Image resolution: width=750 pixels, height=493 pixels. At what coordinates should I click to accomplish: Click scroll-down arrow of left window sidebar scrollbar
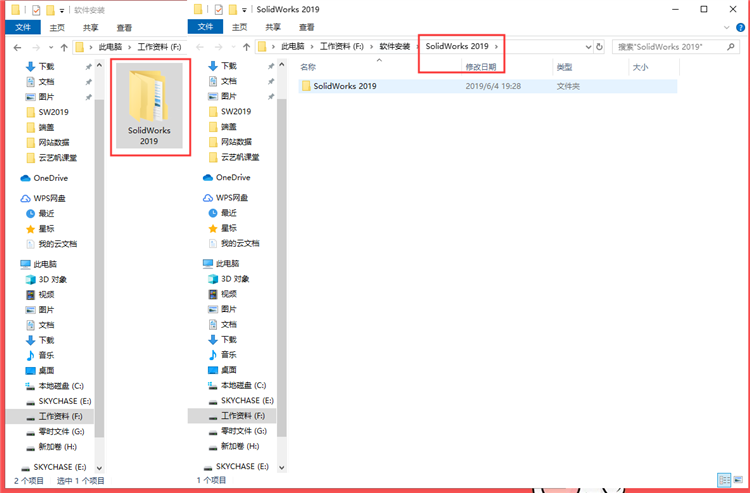coord(99,468)
